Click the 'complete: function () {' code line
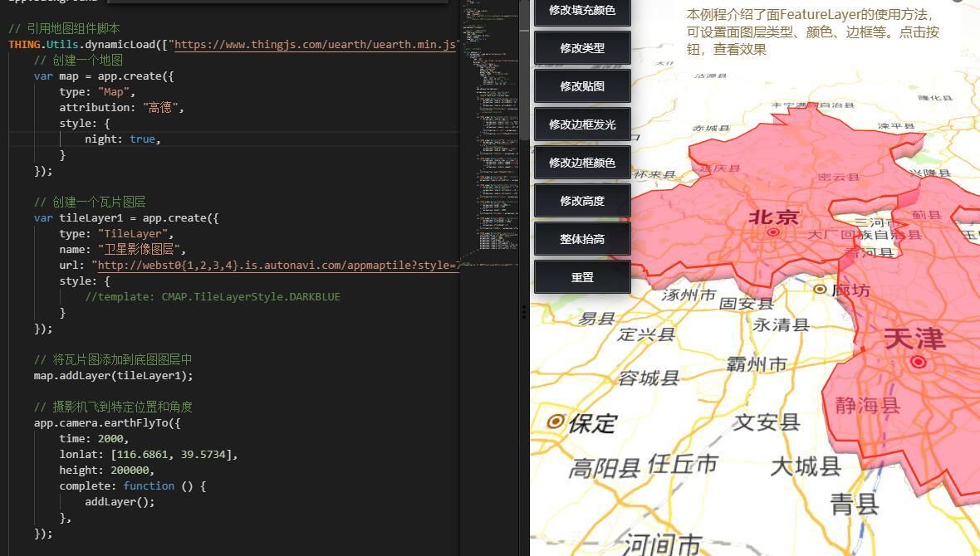This screenshot has height=556, width=980. 133,486
